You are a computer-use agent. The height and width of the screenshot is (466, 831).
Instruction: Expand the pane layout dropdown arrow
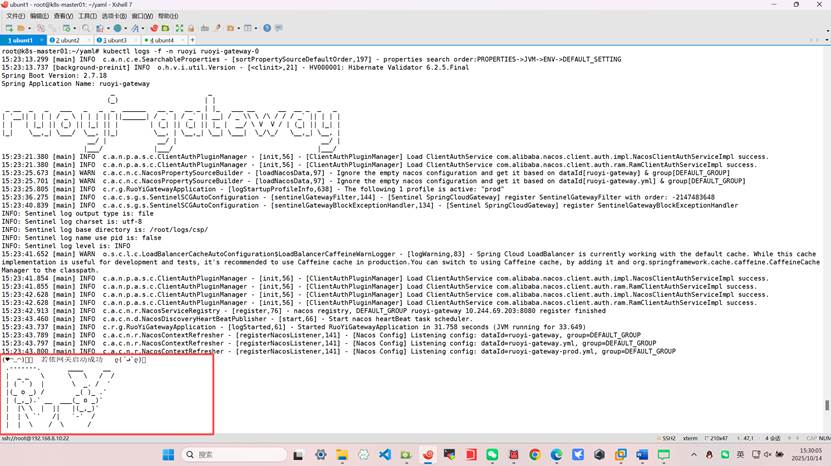click(x=256, y=28)
